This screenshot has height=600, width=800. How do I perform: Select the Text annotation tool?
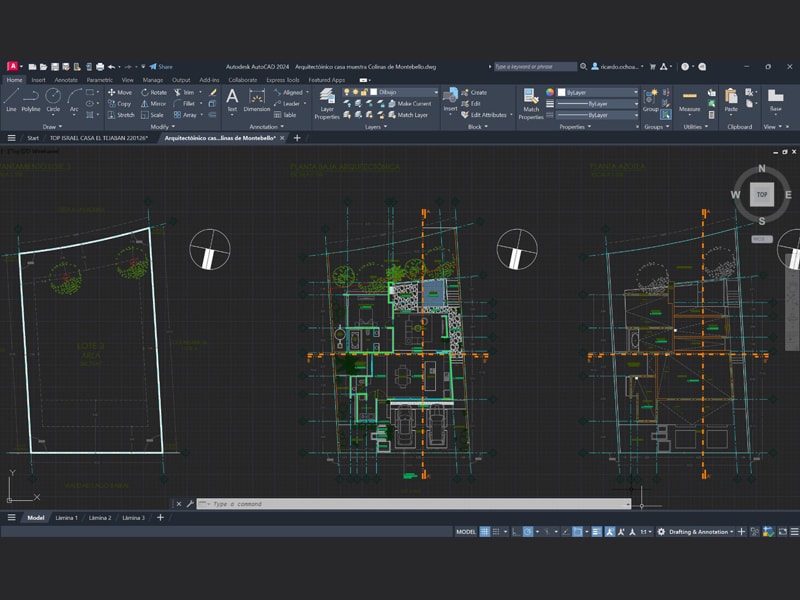[x=232, y=100]
